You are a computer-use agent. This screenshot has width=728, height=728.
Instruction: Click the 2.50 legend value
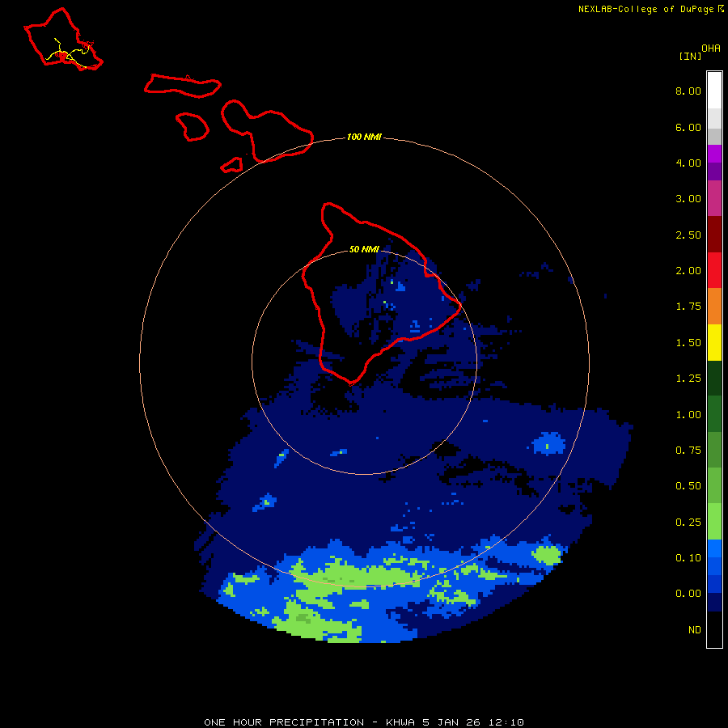[x=688, y=235]
